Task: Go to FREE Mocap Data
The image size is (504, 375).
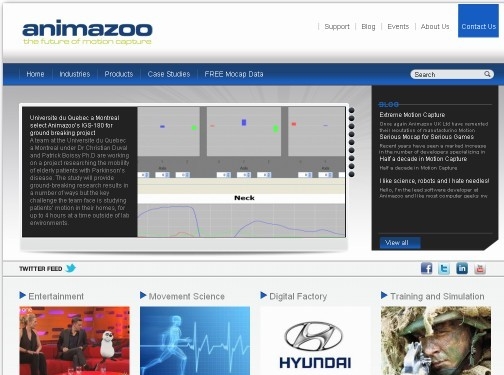Action: click(x=234, y=74)
